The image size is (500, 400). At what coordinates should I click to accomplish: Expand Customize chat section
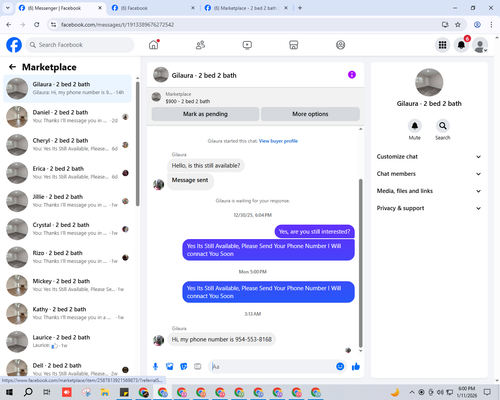(429, 157)
